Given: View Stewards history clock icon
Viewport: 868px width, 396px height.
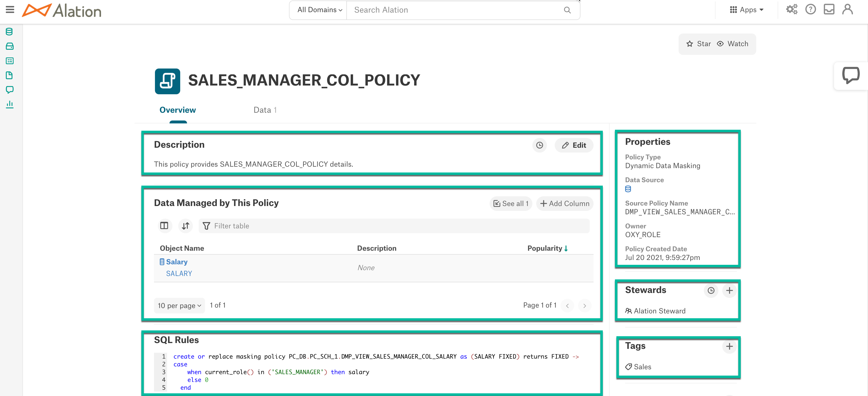Looking at the screenshot, I should click(x=711, y=291).
